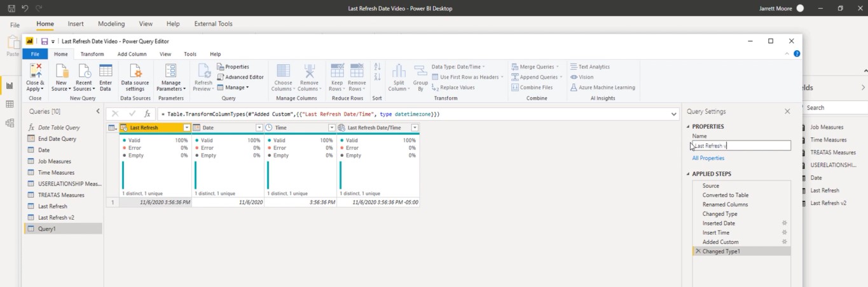868x287 pixels.
Task: Switch to Tools tab
Action: tap(190, 54)
